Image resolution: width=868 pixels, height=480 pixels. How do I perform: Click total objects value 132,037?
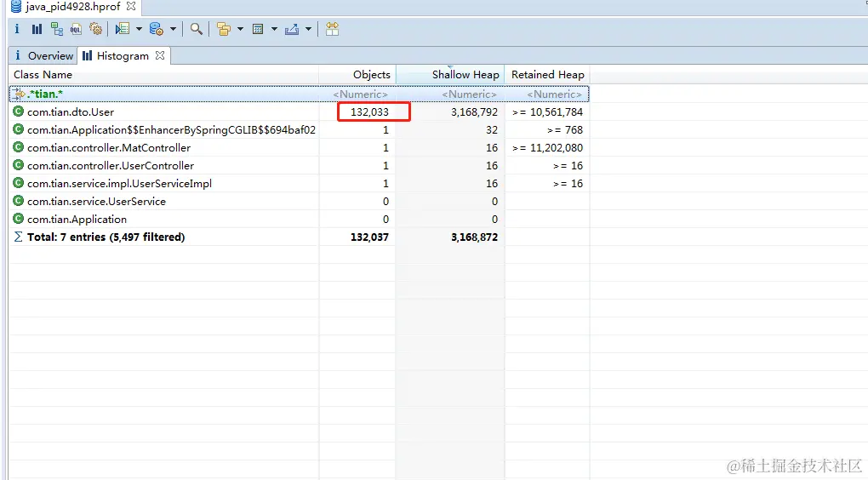[370, 237]
